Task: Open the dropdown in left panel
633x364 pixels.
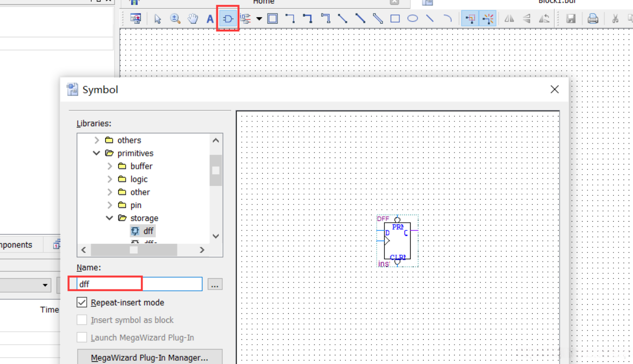Action: [x=45, y=285]
